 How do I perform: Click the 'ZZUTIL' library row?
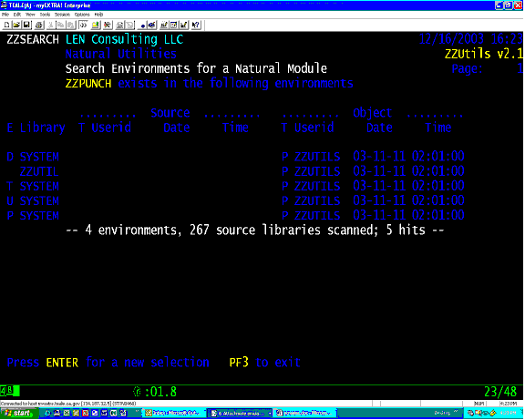click(x=39, y=171)
